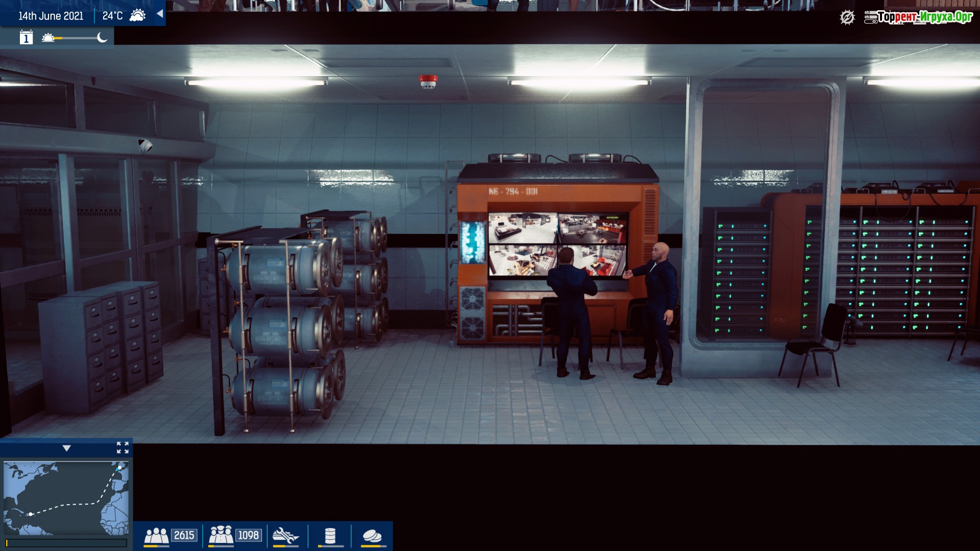Click the moon night icon
Screen dimensions: 980x551
102,38
